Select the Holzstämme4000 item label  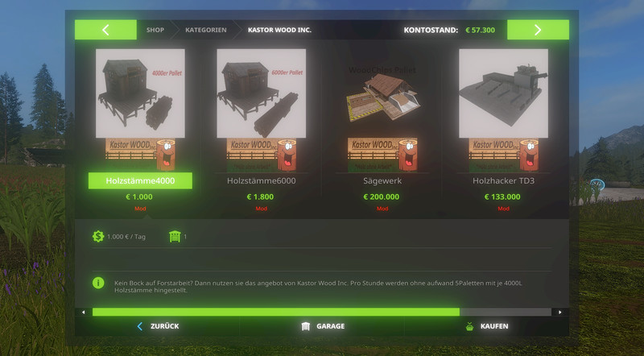point(140,181)
